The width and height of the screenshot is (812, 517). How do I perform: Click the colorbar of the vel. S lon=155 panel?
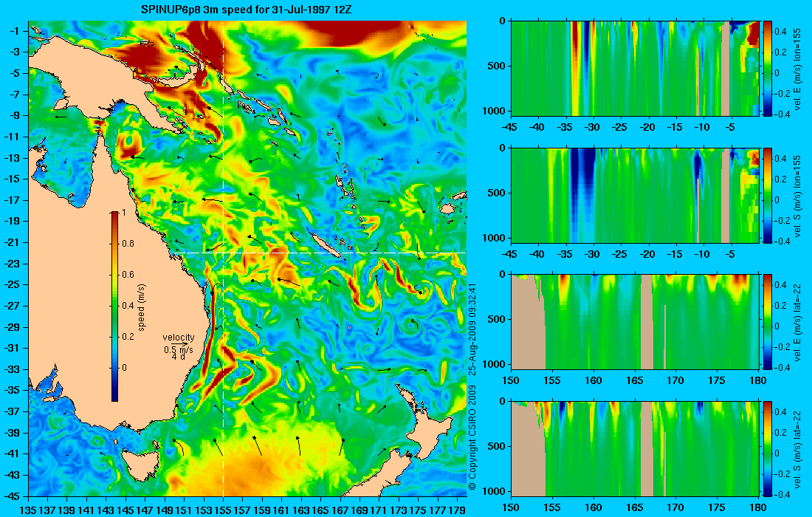(x=768, y=195)
